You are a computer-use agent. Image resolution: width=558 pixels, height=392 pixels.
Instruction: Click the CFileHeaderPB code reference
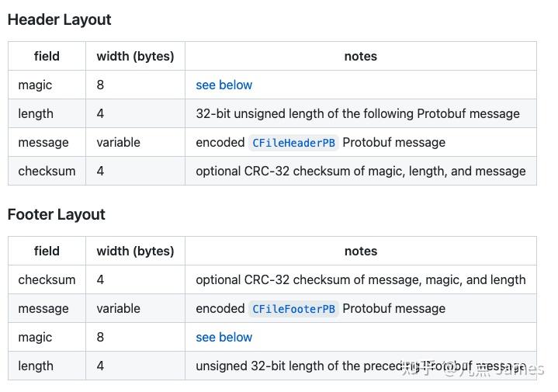(x=294, y=143)
